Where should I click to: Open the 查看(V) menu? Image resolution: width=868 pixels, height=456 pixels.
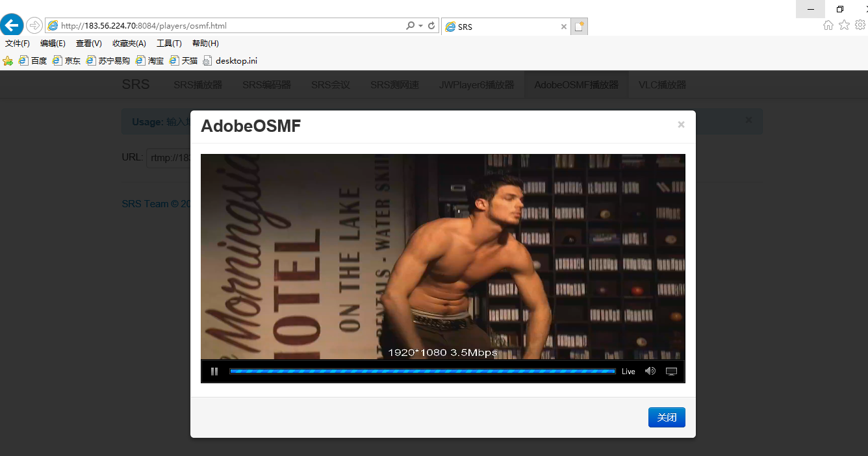pos(89,44)
